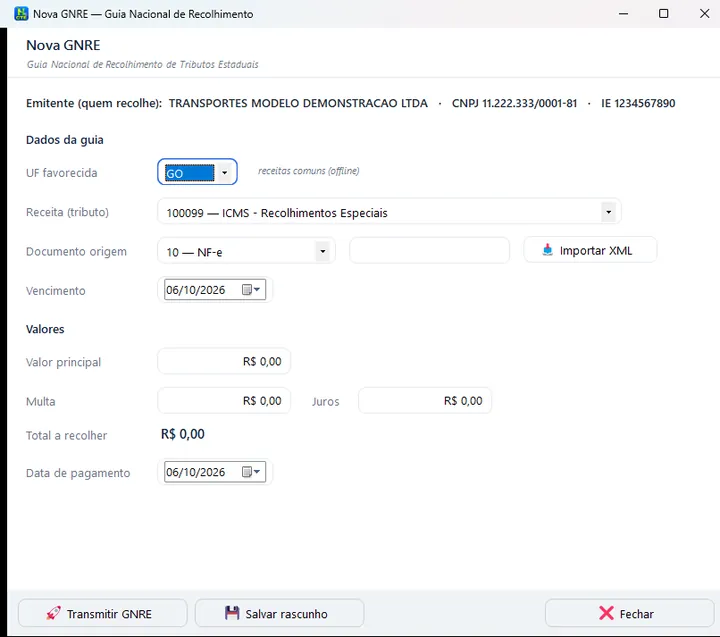Screen dimensions: 720x637
Task: Click the Nova GNRE page heading
Action: pyautogui.click(x=63, y=45)
